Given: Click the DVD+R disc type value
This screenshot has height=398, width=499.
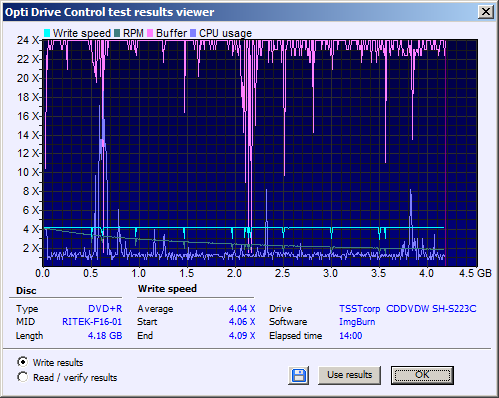Looking at the screenshot, I should click(x=105, y=308).
